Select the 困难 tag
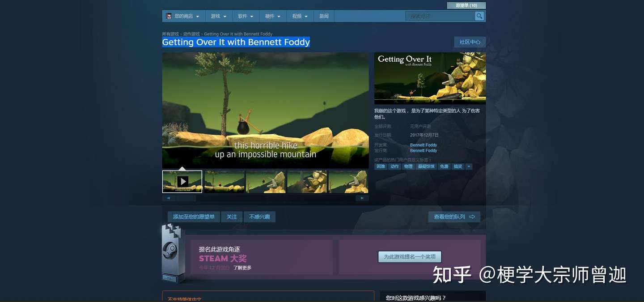 point(381,166)
